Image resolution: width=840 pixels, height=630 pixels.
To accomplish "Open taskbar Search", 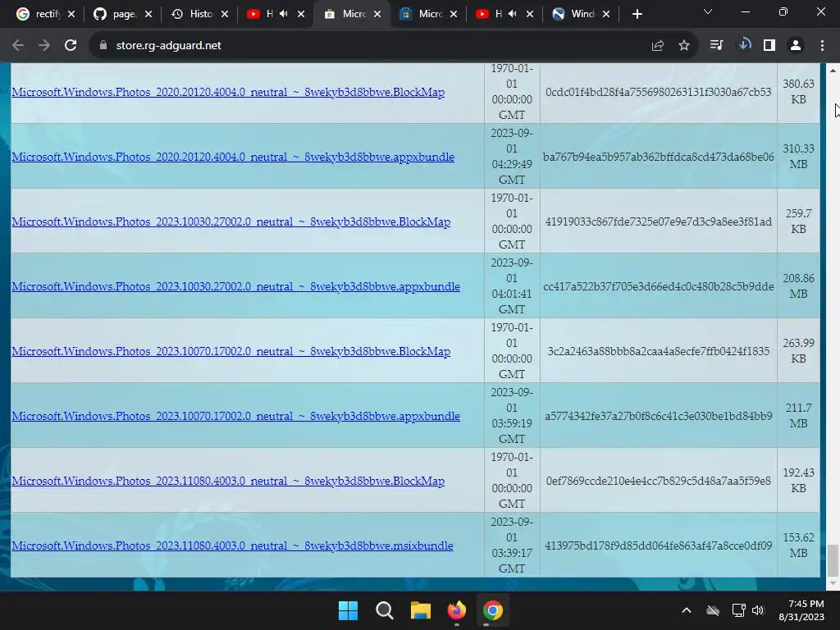I will click(384, 610).
